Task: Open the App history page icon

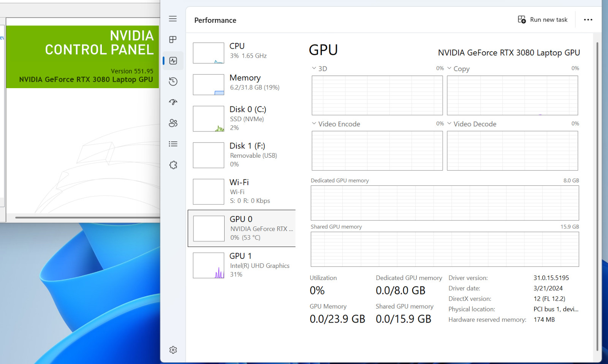Action: tap(173, 81)
